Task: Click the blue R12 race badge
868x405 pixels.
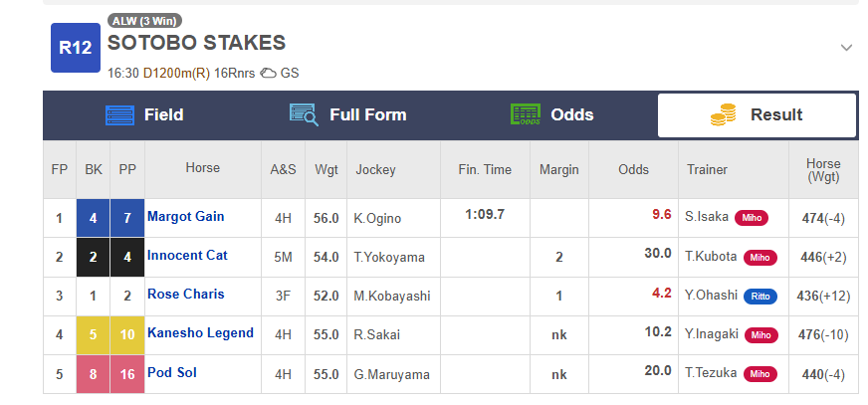Action: [76, 48]
